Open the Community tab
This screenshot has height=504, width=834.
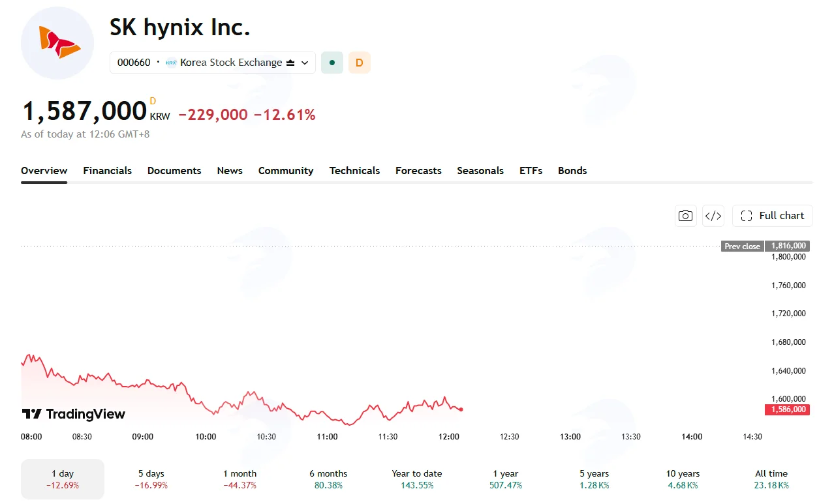pyautogui.click(x=286, y=170)
